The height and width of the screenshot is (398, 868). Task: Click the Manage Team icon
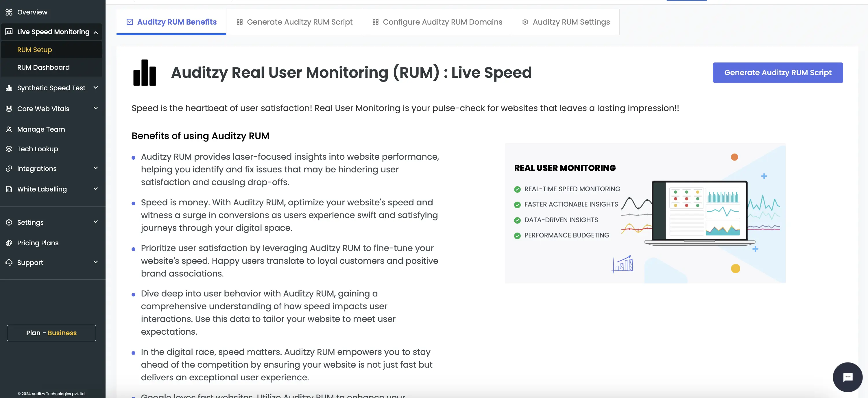9,129
